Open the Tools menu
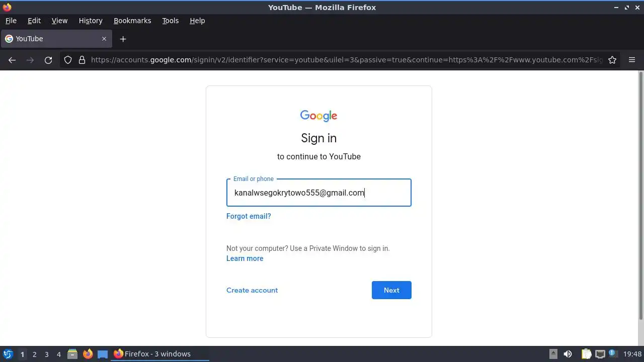 (x=170, y=21)
